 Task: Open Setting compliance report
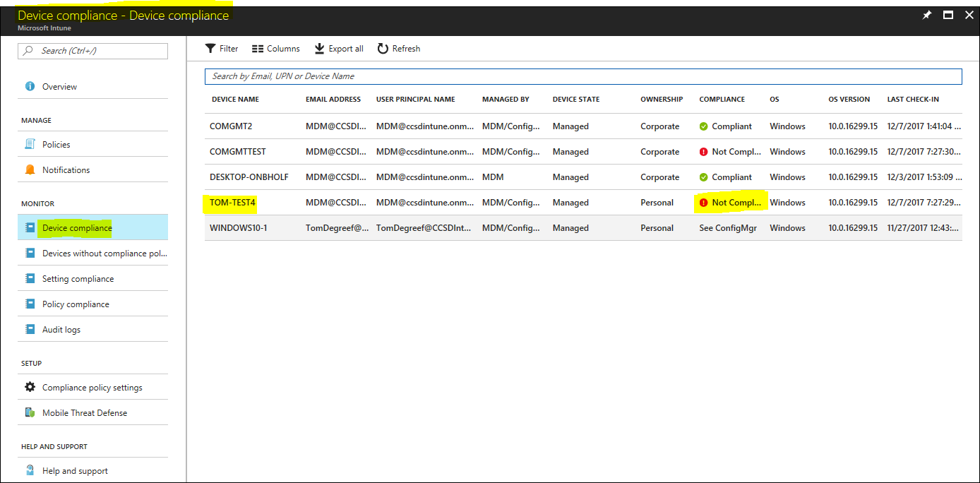92,278
